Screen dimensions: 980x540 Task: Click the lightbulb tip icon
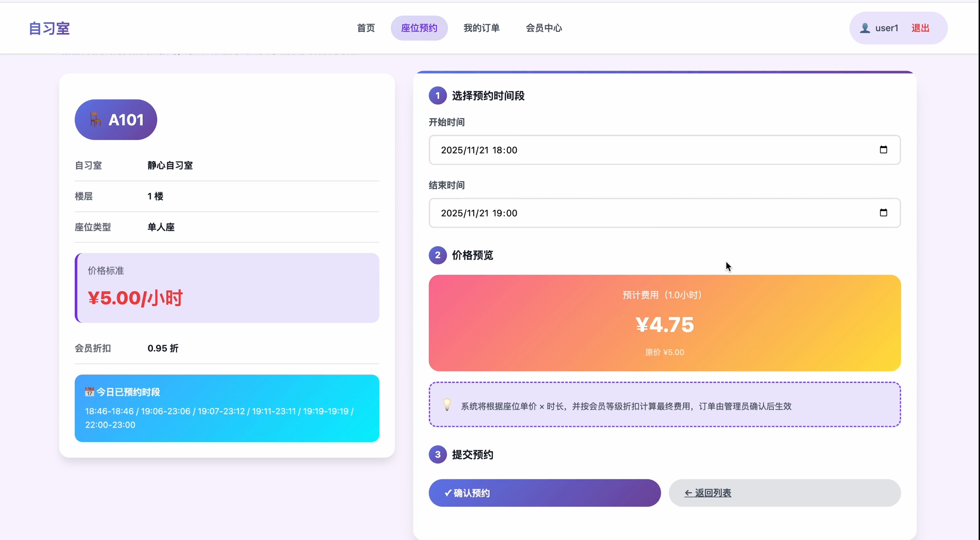447,405
